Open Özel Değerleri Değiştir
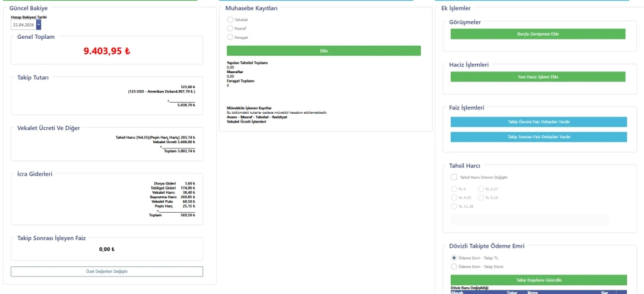This screenshot has height=294, width=644. (107, 271)
